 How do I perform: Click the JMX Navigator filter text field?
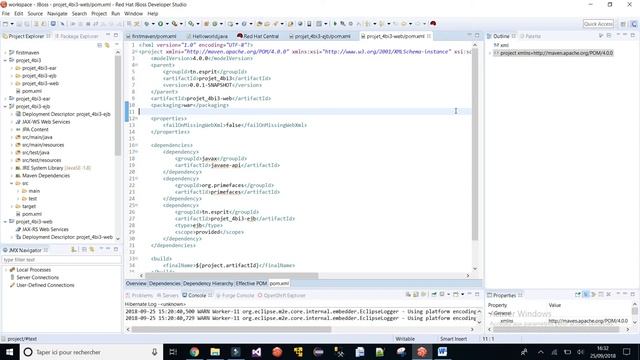pos(62,260)
